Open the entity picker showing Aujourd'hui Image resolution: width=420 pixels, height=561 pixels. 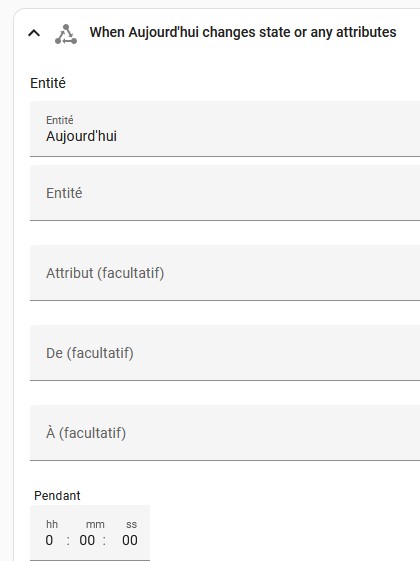(x=225, y=129)
